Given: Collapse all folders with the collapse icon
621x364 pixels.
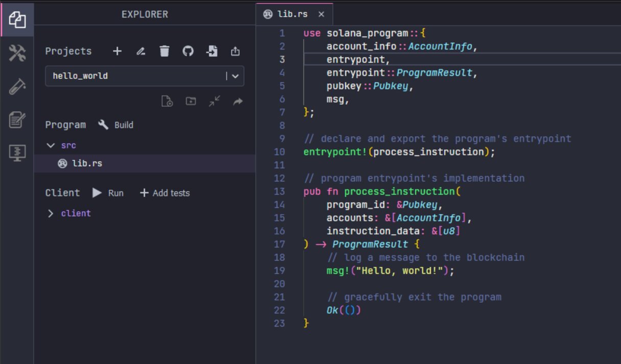Looking at the screenshot, I should coord(214,101).
